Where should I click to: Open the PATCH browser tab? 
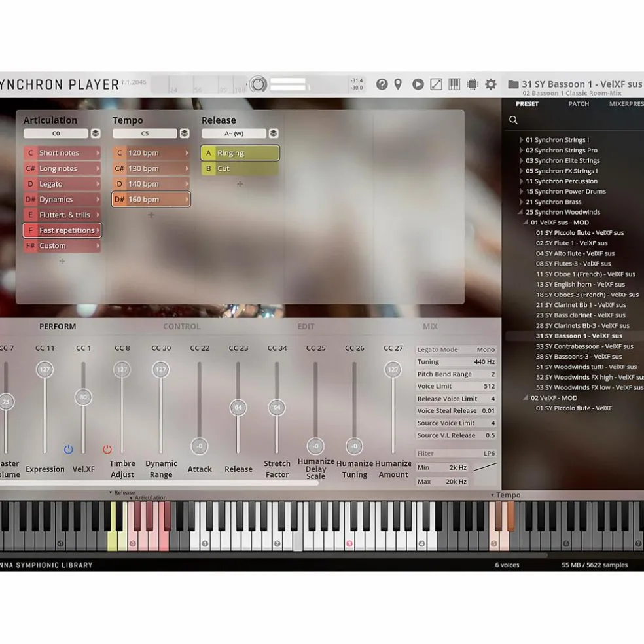click(579, 104)
